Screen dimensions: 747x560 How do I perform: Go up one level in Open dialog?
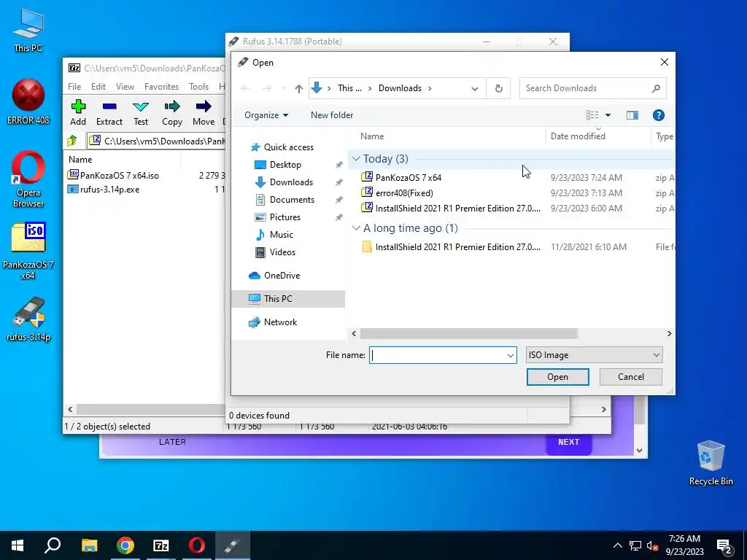click(298, 88)
